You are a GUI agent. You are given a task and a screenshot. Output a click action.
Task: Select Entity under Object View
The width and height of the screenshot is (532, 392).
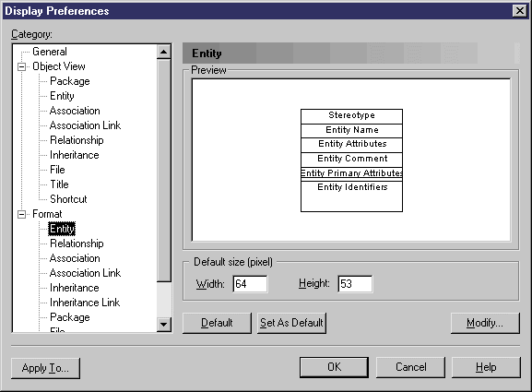[x=62, y=96]
